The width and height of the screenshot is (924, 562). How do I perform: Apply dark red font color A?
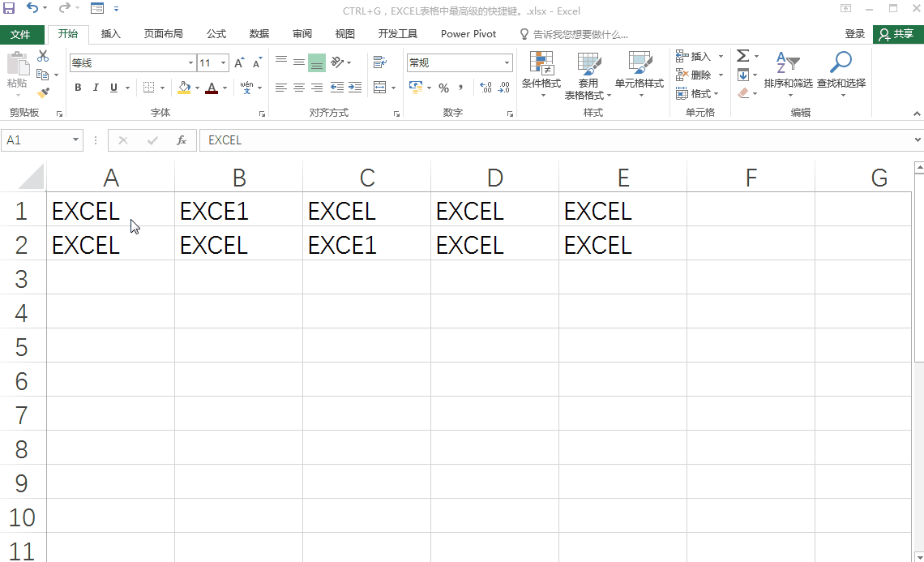tap(212, 88)
